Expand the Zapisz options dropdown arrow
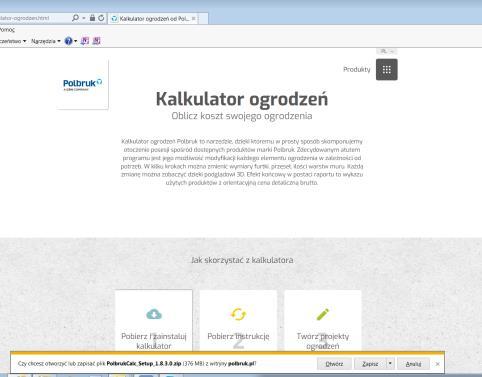The image size is (482, 377). point(390,364)
